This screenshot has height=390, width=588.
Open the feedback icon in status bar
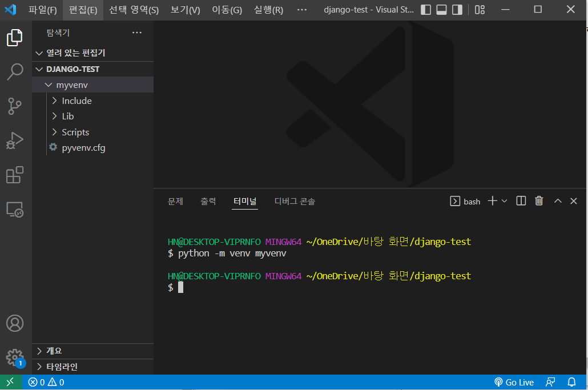(x=550, y=382)
